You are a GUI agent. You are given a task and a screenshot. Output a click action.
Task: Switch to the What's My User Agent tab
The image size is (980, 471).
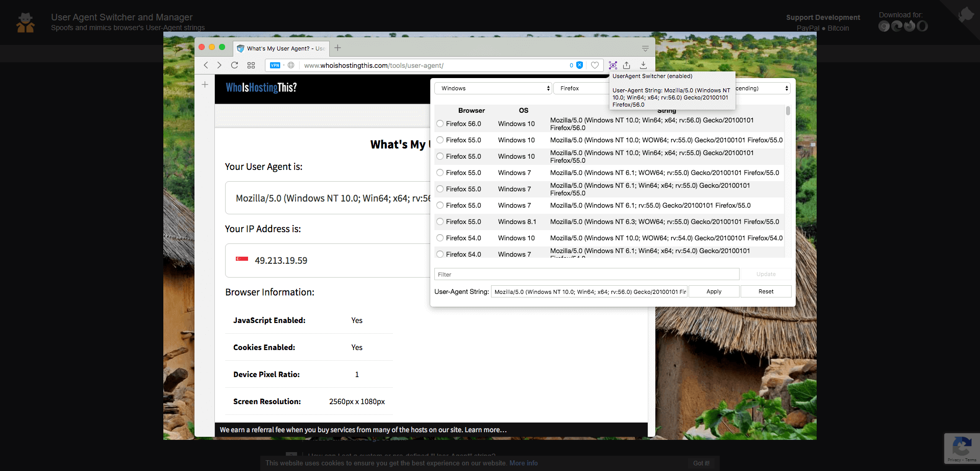tap(281, 48)
